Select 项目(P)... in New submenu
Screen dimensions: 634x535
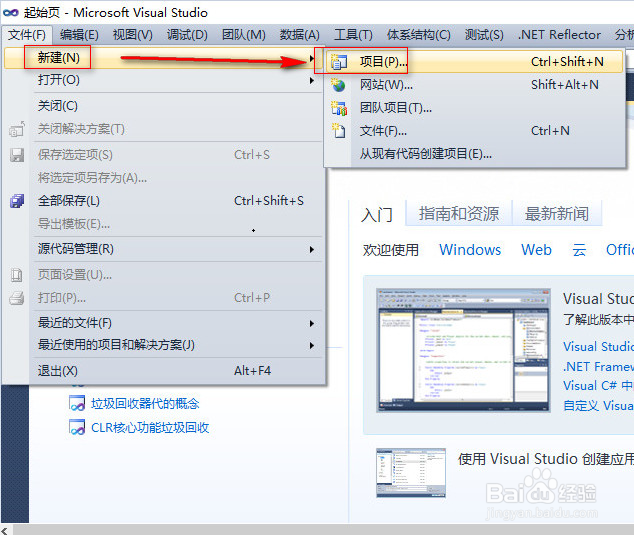click(x=474, y=62)
